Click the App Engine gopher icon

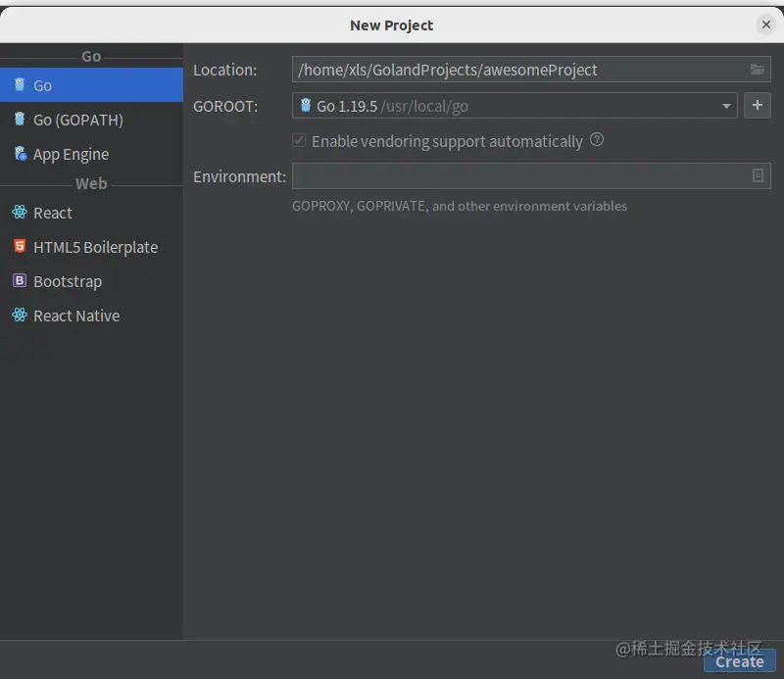(20, 153)
